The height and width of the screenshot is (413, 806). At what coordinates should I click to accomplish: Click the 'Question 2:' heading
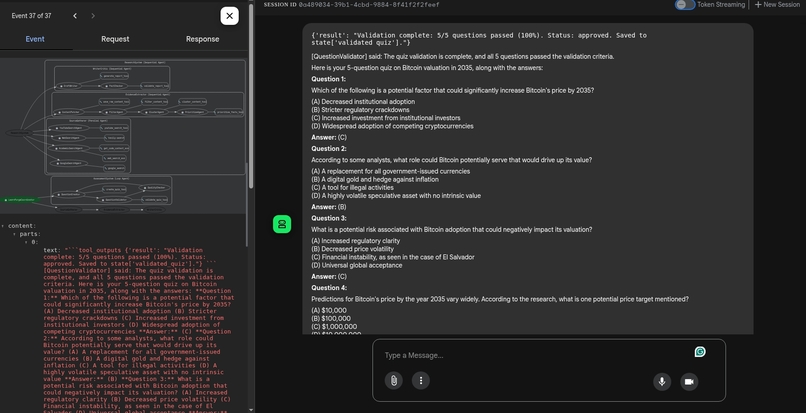pos(328,149)
